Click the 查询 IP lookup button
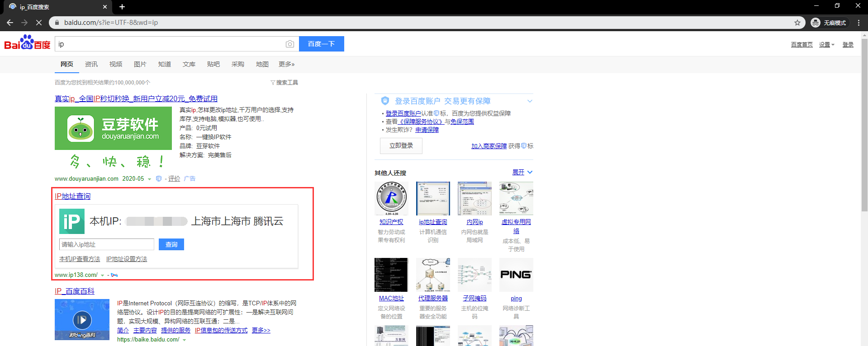Viewport: 868px width, 346px height. coord(171,244)
